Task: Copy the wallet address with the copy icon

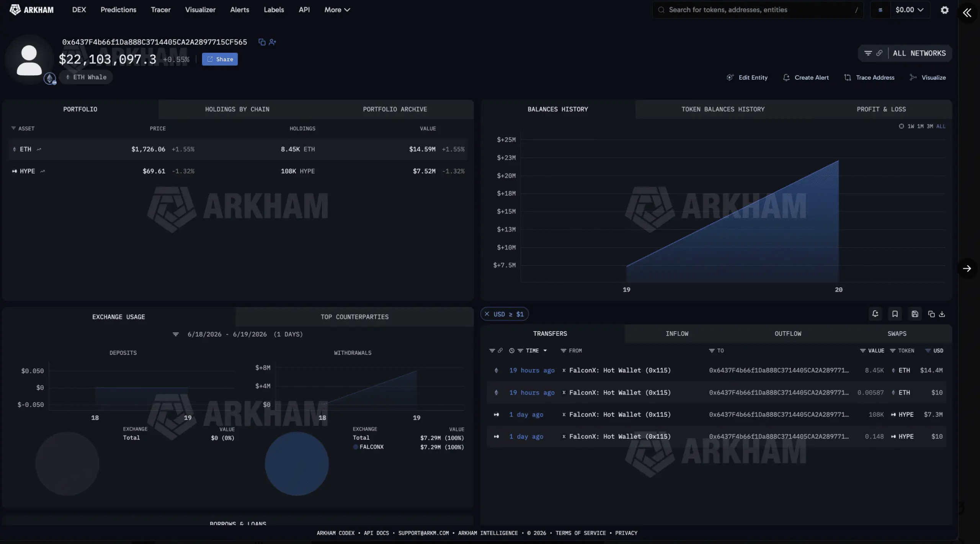Action: point(262,42)
